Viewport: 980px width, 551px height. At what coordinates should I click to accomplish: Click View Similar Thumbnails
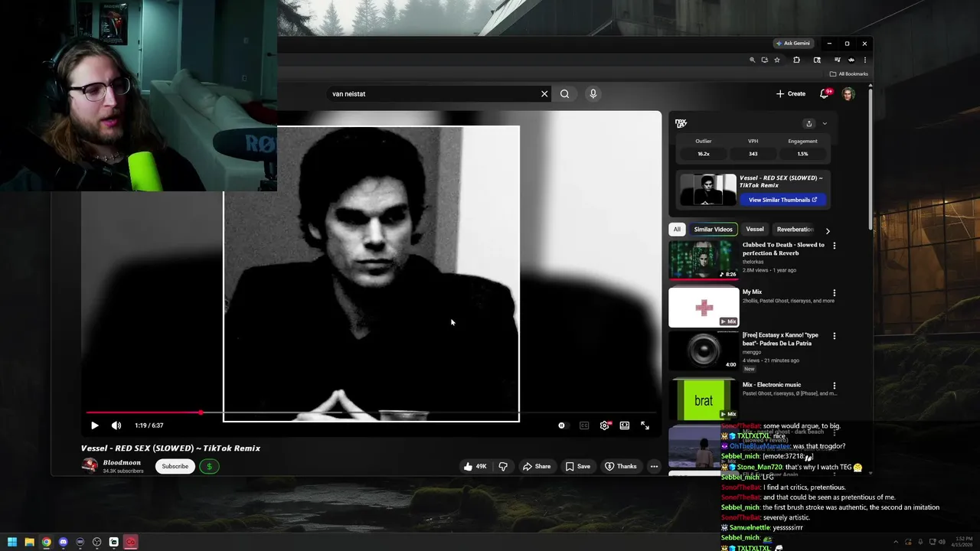coord(782,200)
